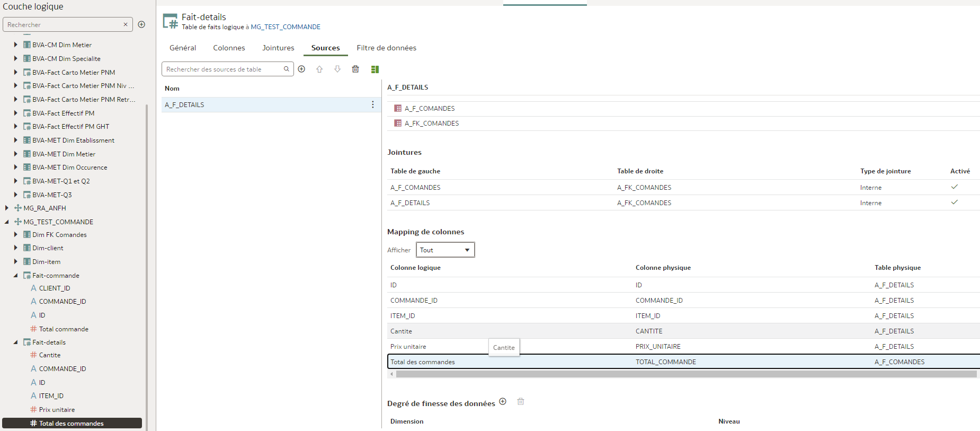Click the Prix unitaire measure hash icon

[x=33, y=409]
